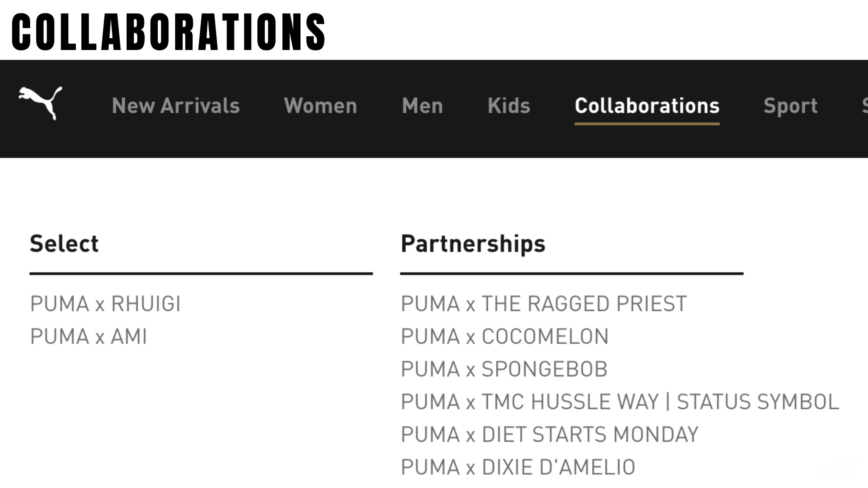Click the partially visible item after Sport
868x488 pixels.
coord(864,106)
